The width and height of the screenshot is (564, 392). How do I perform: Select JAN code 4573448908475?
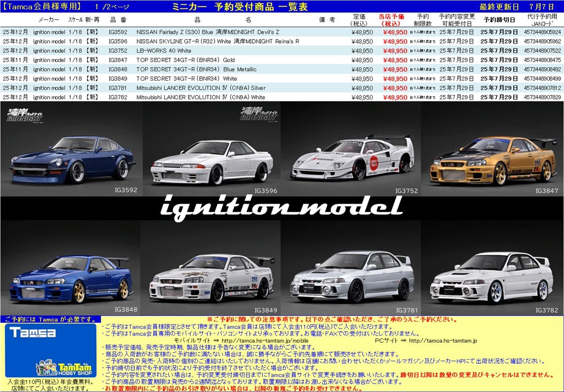tap(542, 60)
